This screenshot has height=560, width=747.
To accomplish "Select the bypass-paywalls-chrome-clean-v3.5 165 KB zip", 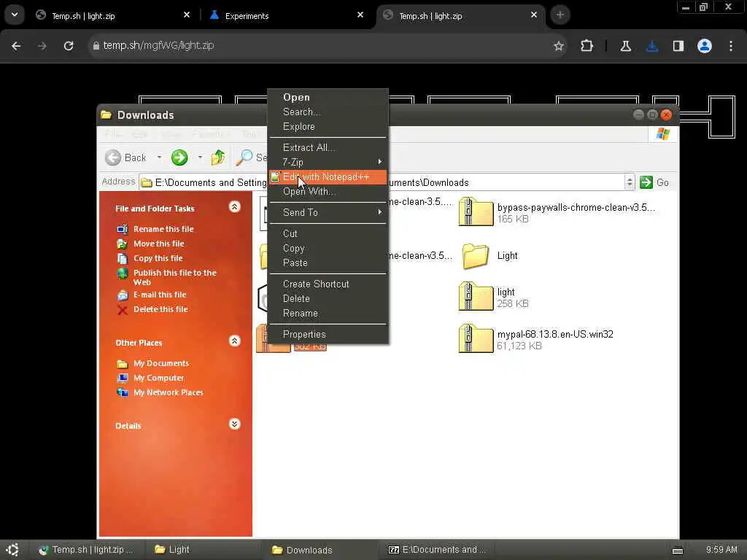I will pos(557,212).
